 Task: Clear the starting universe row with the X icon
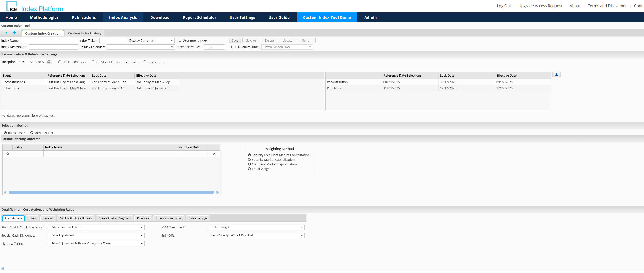(214, 154)
